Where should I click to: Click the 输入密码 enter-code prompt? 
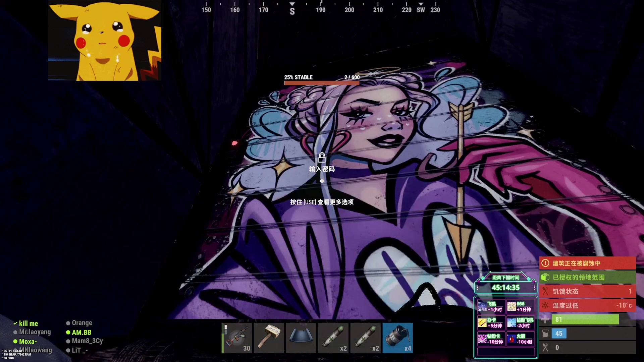pyautogui.click(x=322, y=169)
